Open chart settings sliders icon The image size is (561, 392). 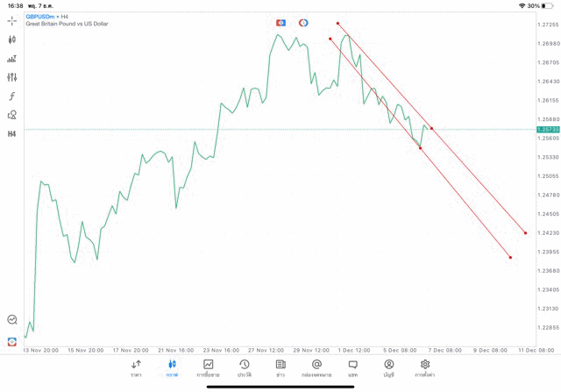coord(12,77)
